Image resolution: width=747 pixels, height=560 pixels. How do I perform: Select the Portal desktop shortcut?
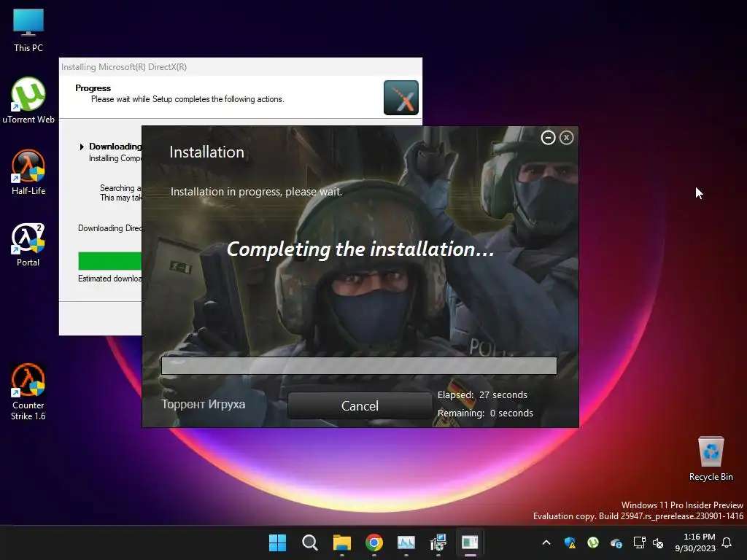pyautogui.click(x=28, y=245)
